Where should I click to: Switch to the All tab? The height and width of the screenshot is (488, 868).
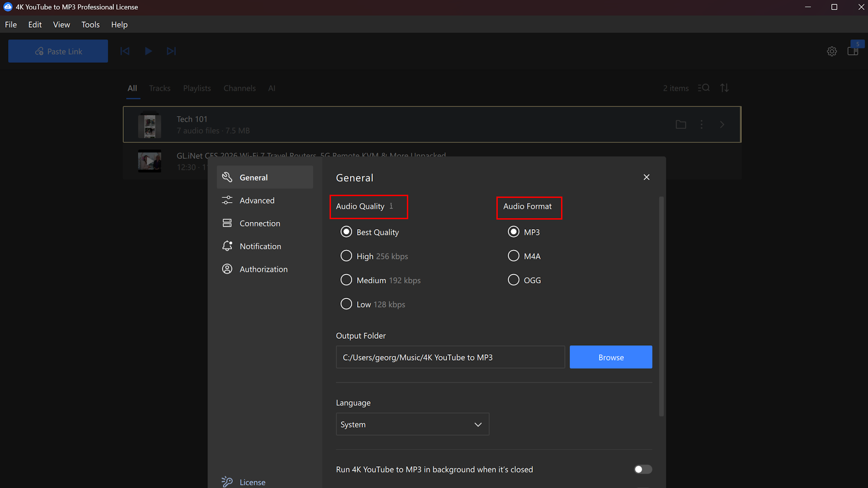tap(132, 88)
